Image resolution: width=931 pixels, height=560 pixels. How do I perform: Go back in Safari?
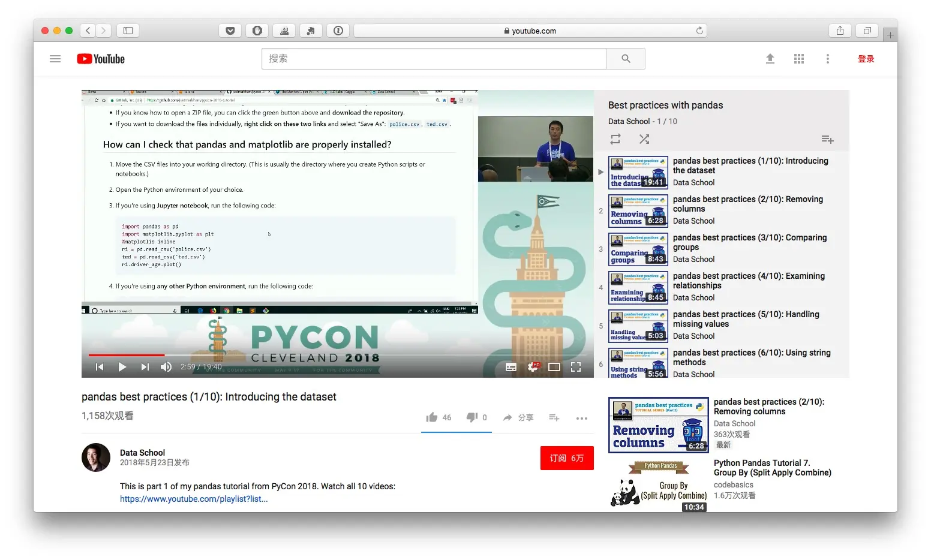(x=88, y=30)
